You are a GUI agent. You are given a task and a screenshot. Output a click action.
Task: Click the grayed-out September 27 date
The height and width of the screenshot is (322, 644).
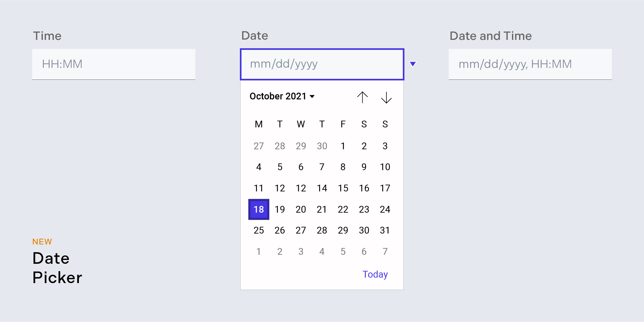[x=259, y=146]
